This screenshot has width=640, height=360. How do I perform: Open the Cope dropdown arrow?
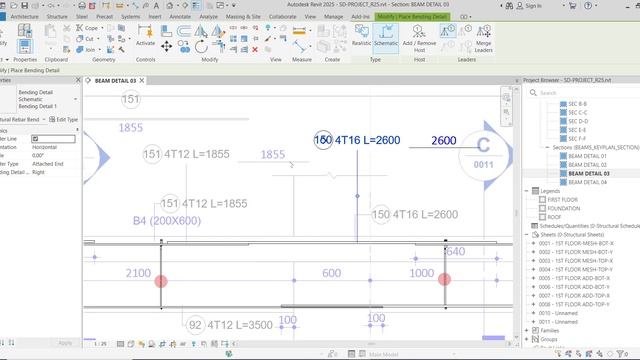click(x=102, y=28)
